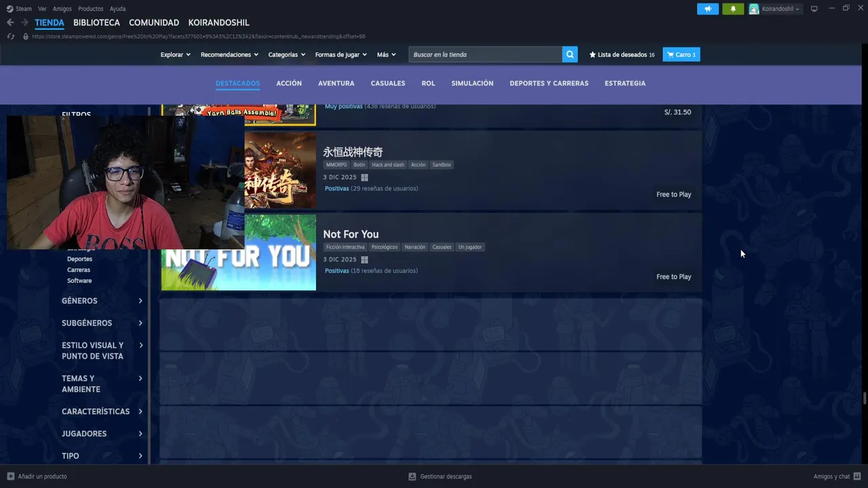Expand ESTILO VISUAL Y PUNTO DE VISTA

click(x=102, y=350)
